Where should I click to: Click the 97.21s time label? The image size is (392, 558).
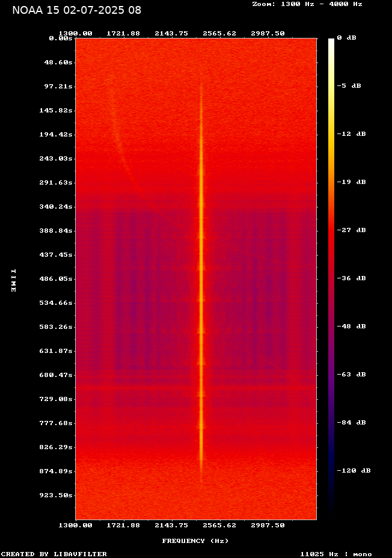pos(58,87)
